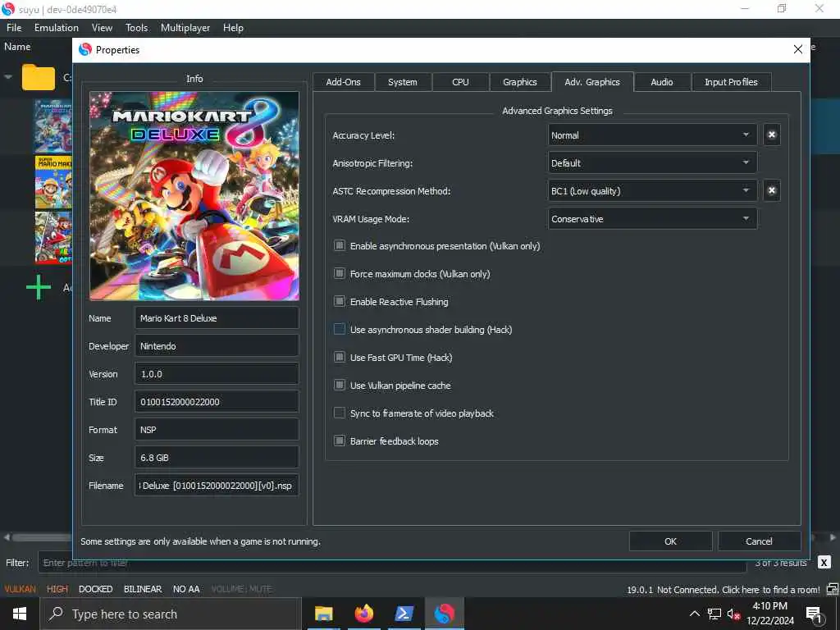Reset the Accuracy Level setting with its X button
Viewport: 840px width, 630px height.
coord(771,135)
